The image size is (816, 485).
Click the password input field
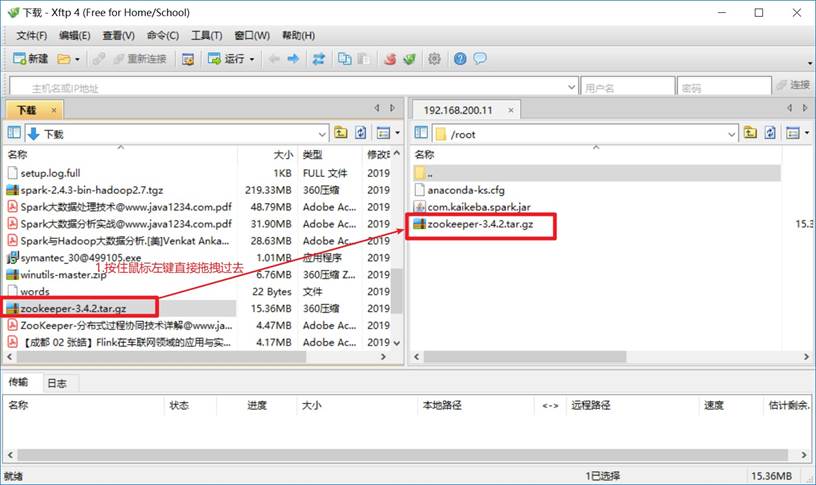(724, 87)
